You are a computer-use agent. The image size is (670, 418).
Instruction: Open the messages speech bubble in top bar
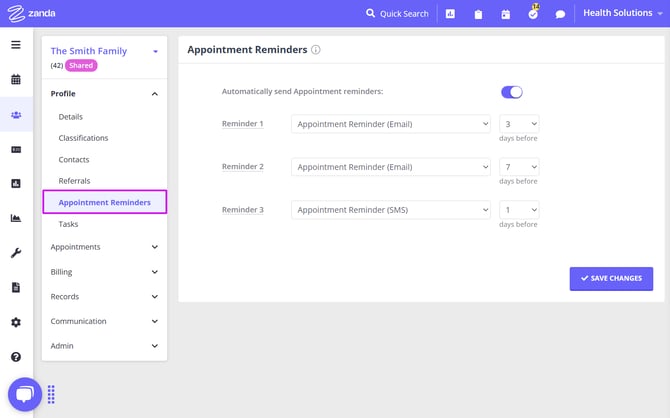560,14
